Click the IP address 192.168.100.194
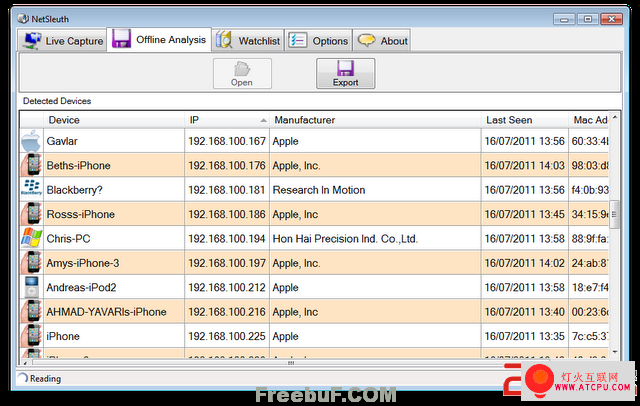640x406 pixels. 227,239
